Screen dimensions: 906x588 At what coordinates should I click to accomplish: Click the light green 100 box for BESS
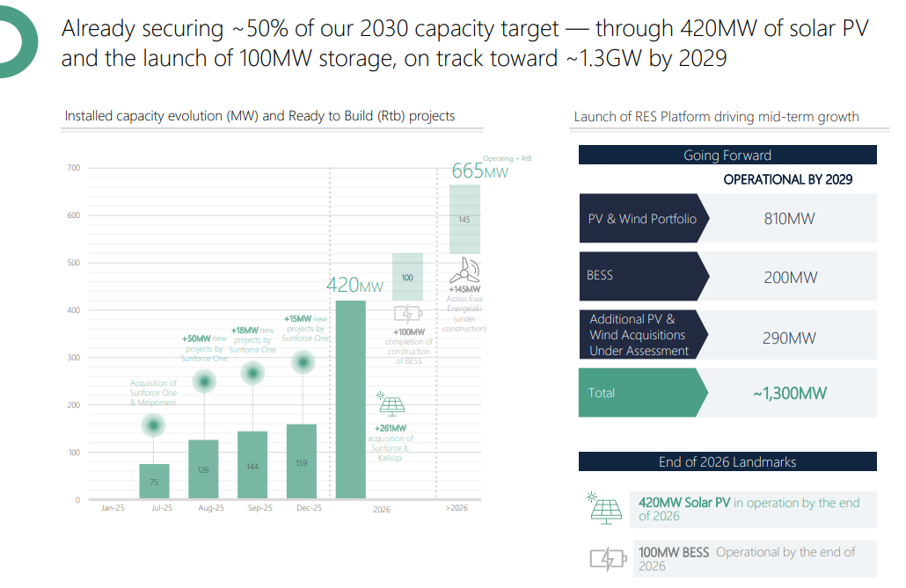click(407, 277)
